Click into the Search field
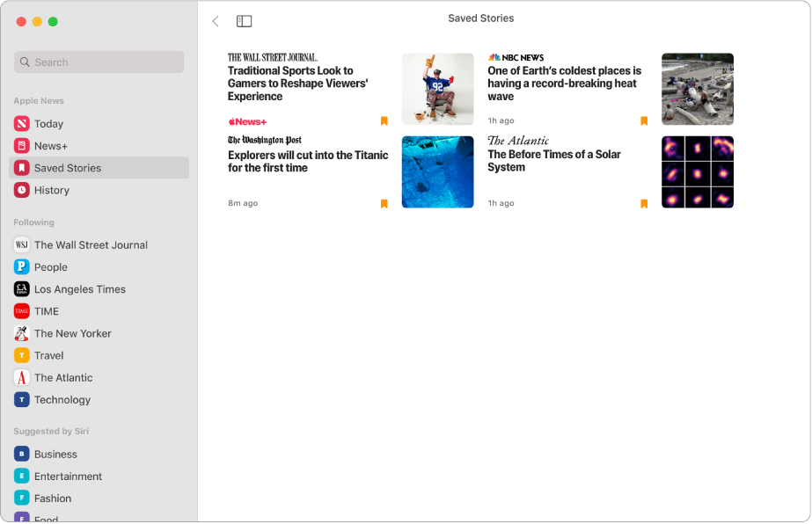Image resolution: width=812 pixels, height=524 pixels. pyautogui.click(x=99, y=62)
